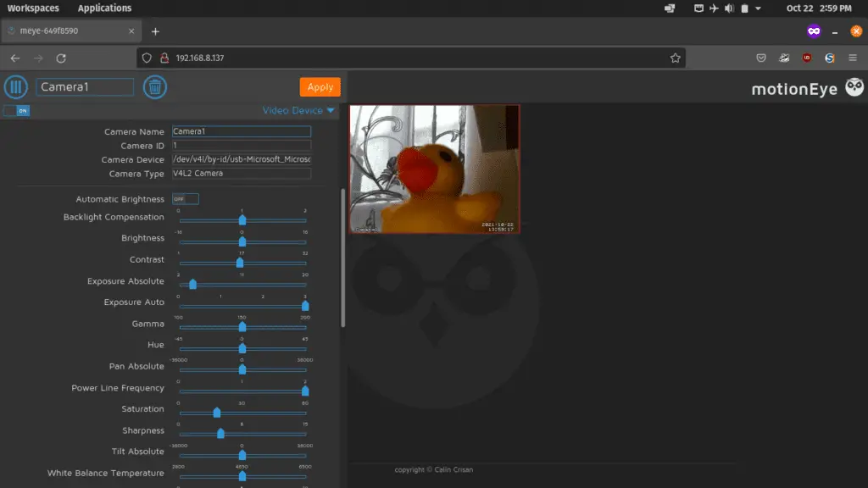Click the airplane mode indicator
The image size is (868, 488).
coord(714,8)
